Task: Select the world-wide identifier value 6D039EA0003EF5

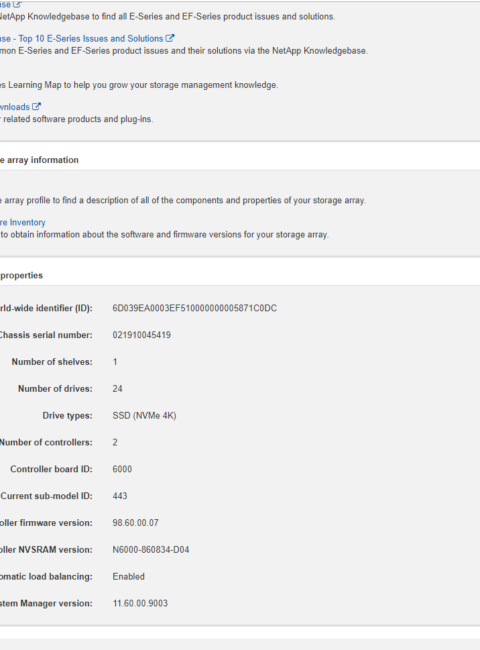Action: click(x=194, y=308)
